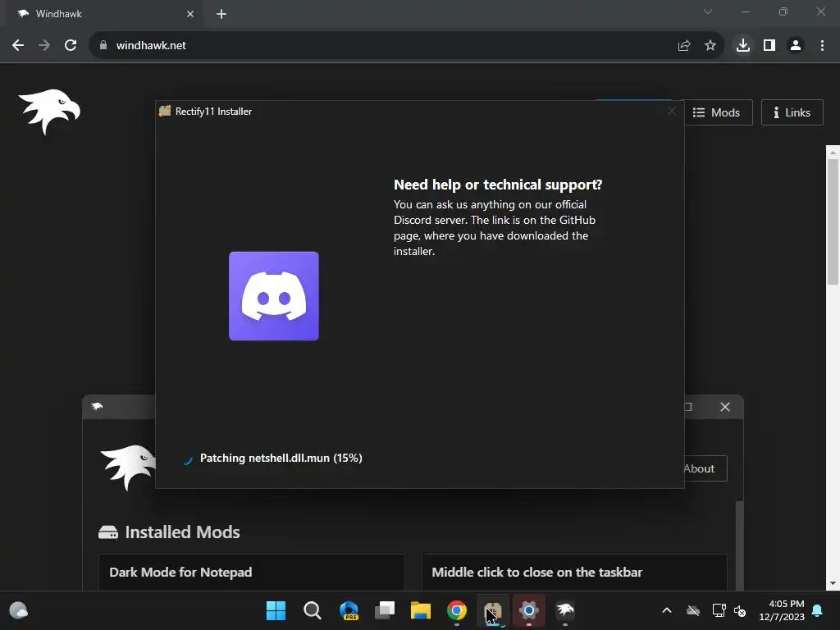Open Chrome downloads icon
This screenshot has width=840, height=630.
(x=743, y=46)
